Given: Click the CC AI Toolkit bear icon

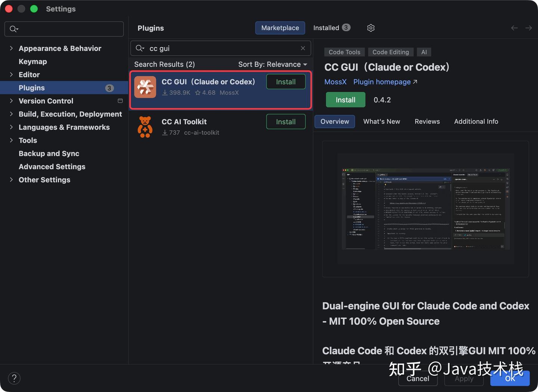Looking at the screenshot, I should pyautogui.click(x=145, y=127).
